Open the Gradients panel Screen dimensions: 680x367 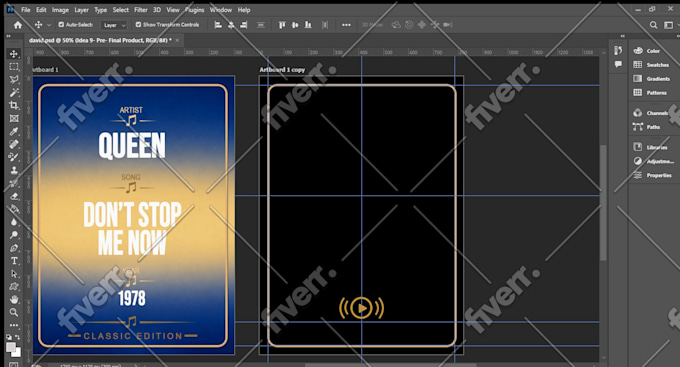(652, 79)
